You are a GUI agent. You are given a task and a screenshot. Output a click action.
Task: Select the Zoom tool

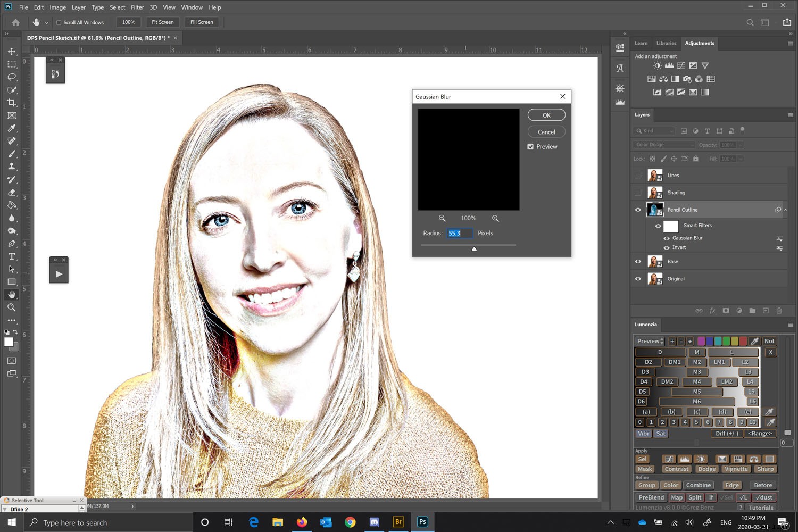[x=12, y=307]
